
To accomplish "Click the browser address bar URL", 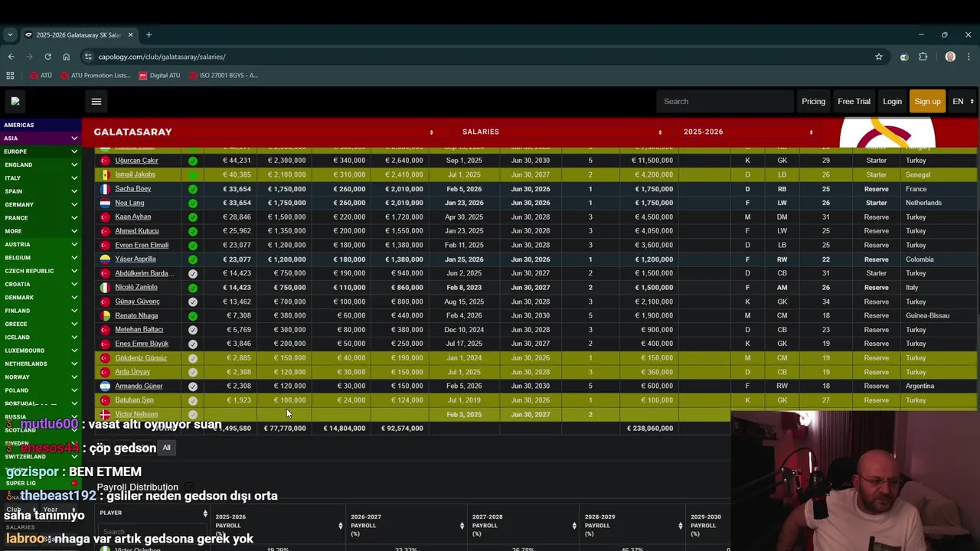I will tap(162, 57).
